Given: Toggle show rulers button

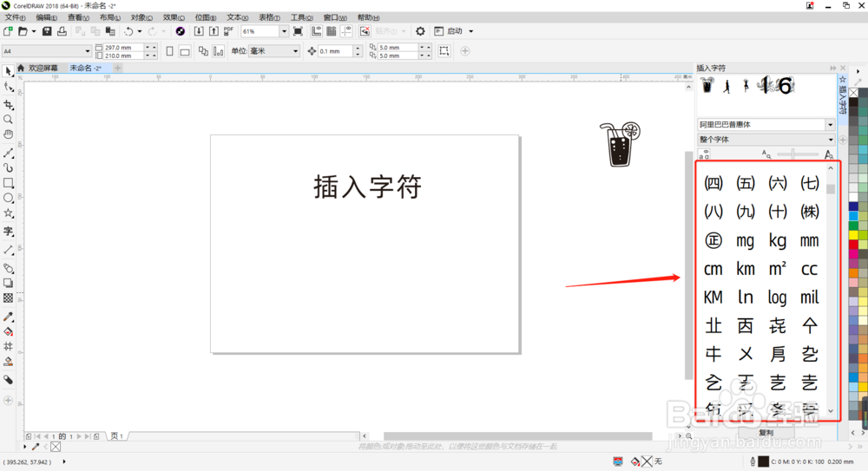Looking at the screenshot, I should coord(316,31).
